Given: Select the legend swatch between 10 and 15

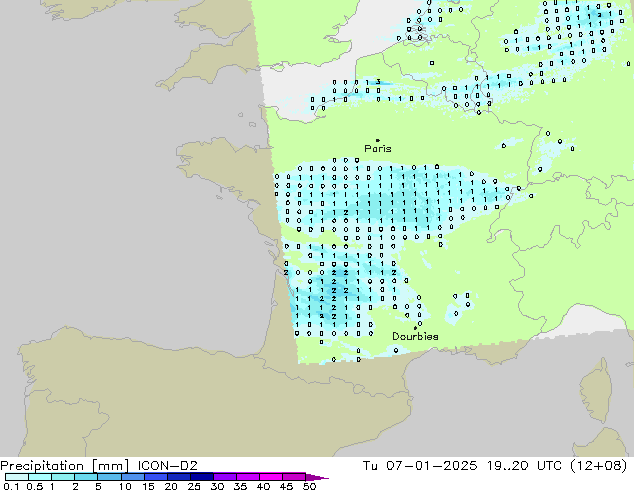Looking at the screenshot, I should [132, 477].
